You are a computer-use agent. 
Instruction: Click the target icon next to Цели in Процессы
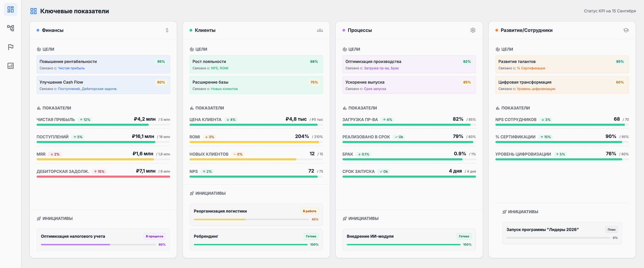tap(345, 49)
